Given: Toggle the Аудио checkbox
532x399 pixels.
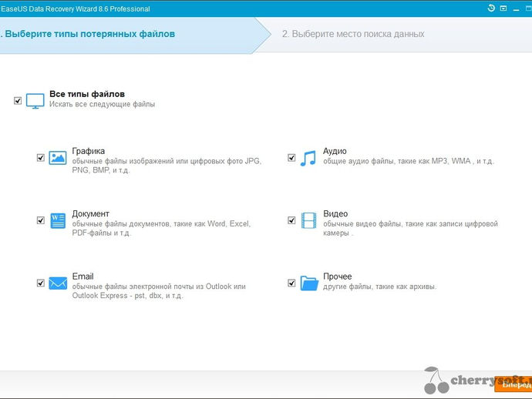Looking at the screenshot, I should tap(291, 158).
